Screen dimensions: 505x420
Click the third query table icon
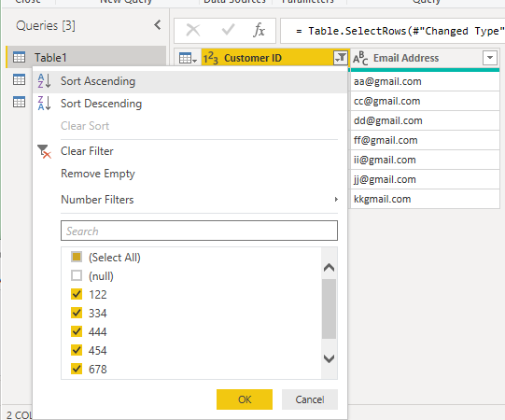19,102
